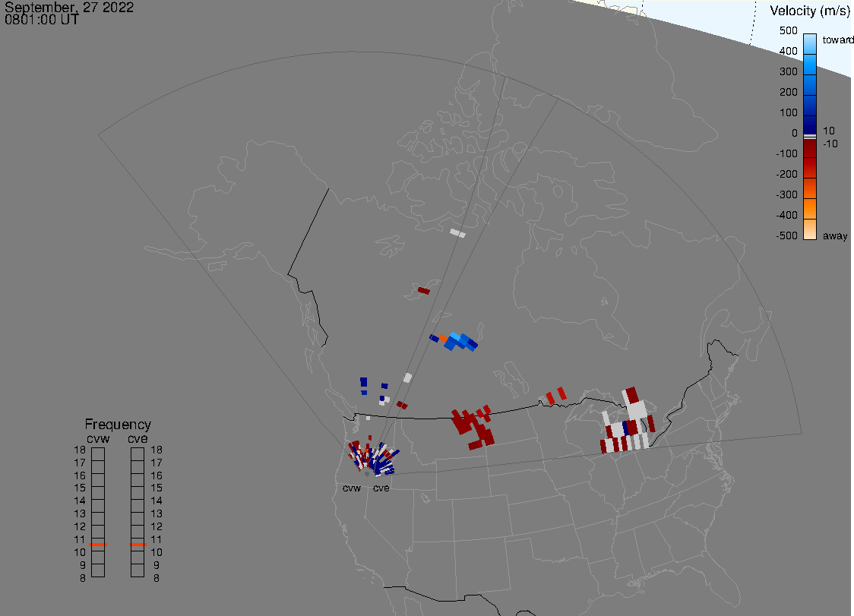Click the cvw frequency column header
The width and height of the screenshot is (854, 616).
tap(98, 438)
